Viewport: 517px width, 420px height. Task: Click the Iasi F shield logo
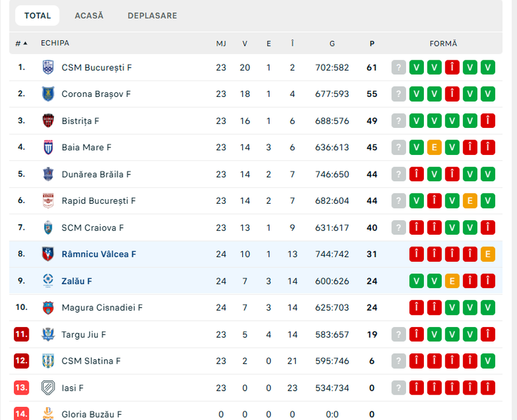point(48,388)
